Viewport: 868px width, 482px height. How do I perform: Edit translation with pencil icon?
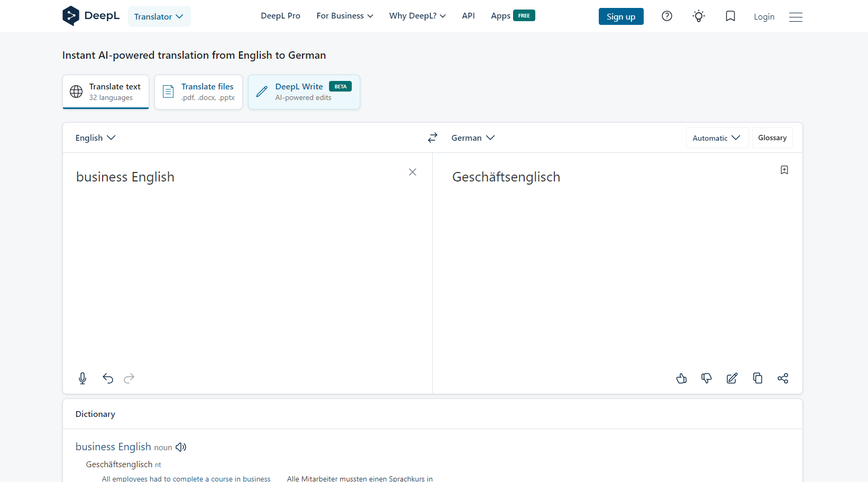[x=732, y=378]
